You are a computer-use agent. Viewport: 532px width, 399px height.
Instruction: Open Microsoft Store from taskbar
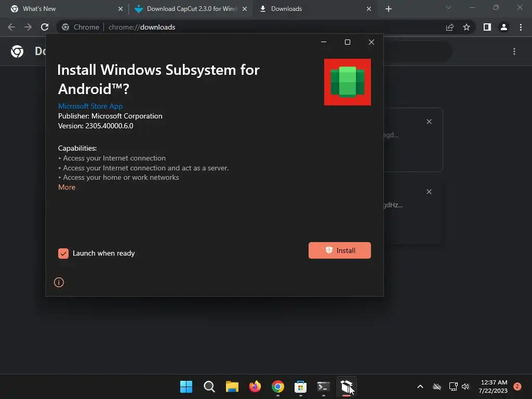point(301,387)
